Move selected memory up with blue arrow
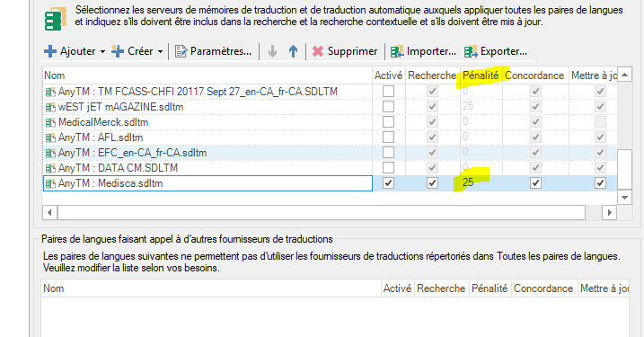Viewport: 644px width, 337px height. click(x=293, y=51)
